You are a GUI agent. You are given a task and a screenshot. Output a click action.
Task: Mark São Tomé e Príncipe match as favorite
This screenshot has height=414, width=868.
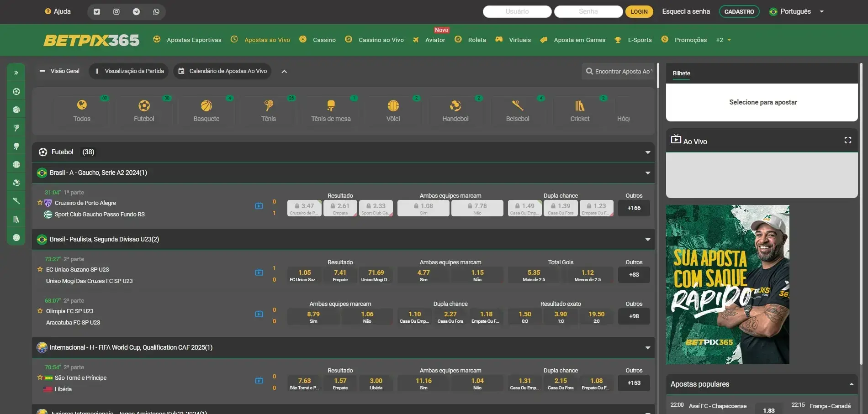(40, 377)
